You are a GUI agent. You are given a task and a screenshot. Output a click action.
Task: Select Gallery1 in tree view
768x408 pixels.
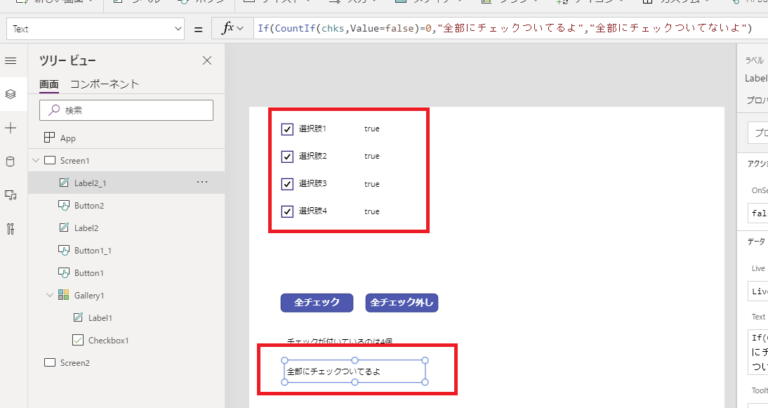[x=126, y=295]
